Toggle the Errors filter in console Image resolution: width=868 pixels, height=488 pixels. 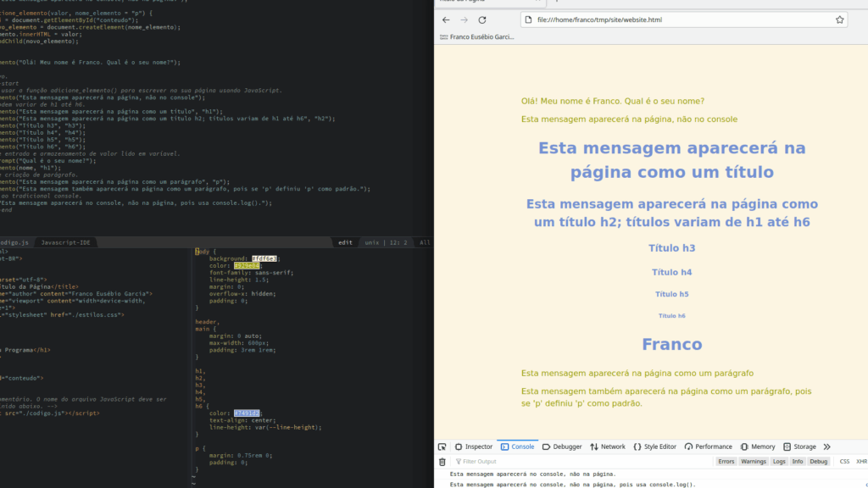click(x=726, y=462)
